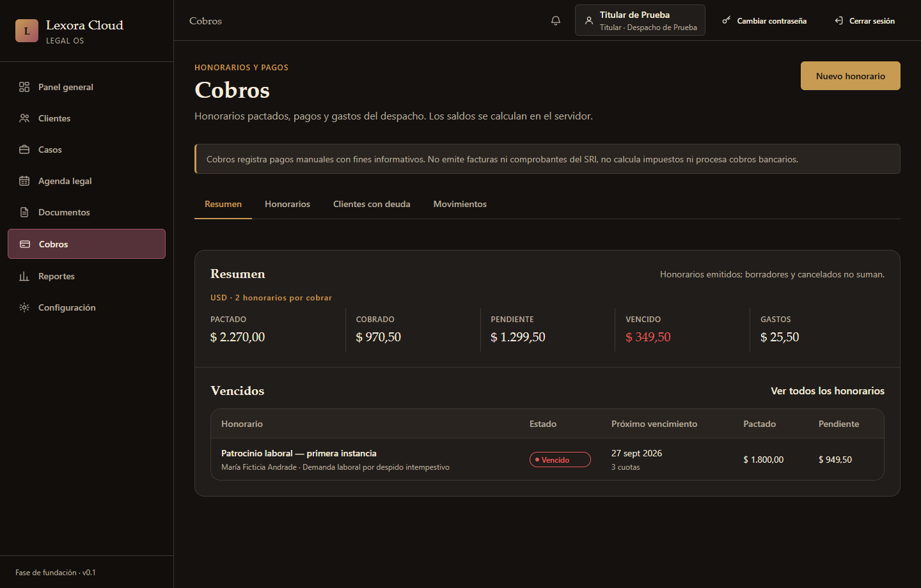Create a new fee with Nuevo honorario
This screenshot has height=588, width=921.
click(x=851, y=76)
